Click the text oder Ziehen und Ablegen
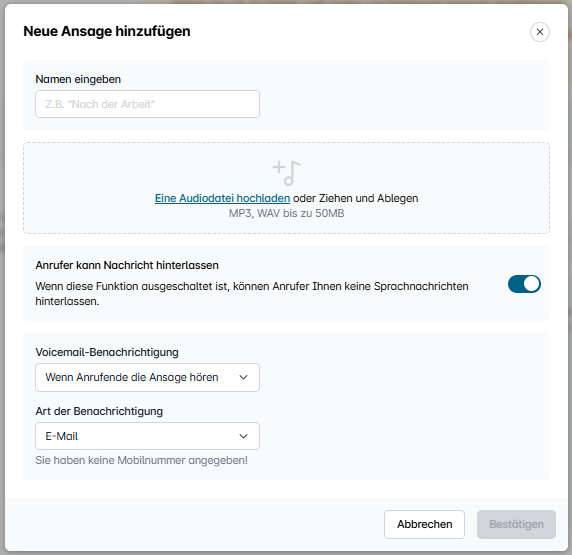Viewport: 572px width, 555px height. point(355,198)
